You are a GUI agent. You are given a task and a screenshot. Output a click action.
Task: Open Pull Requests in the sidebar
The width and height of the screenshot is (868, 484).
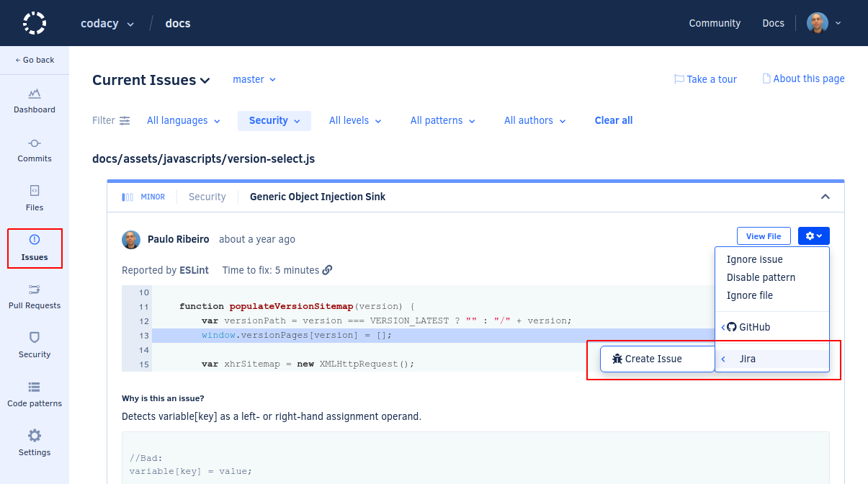[x=35, y=297]
